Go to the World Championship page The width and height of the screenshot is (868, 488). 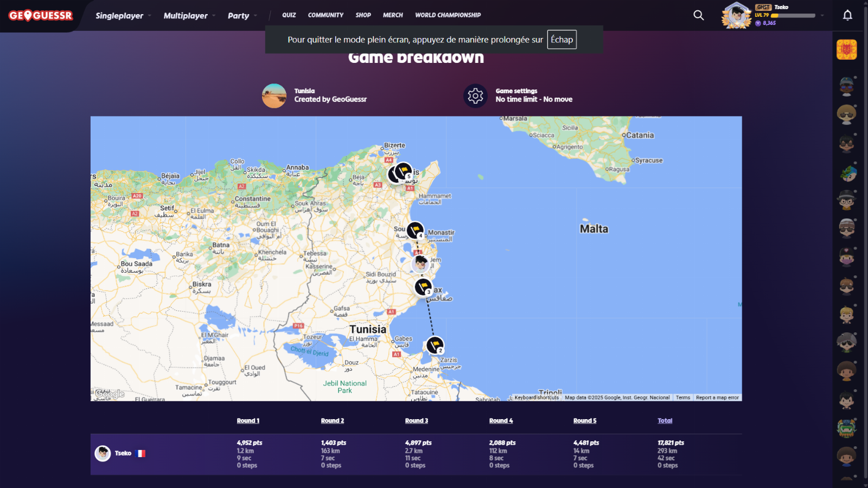coord(448,15)
